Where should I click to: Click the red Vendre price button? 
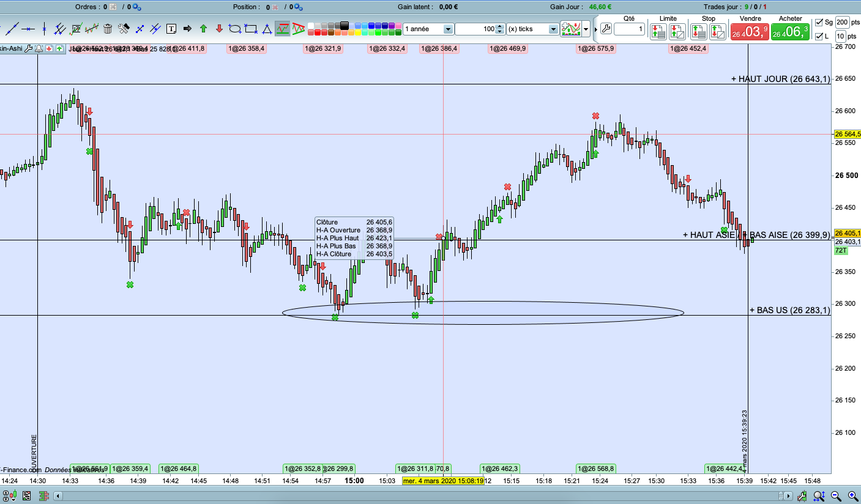[x=750, y=31]
